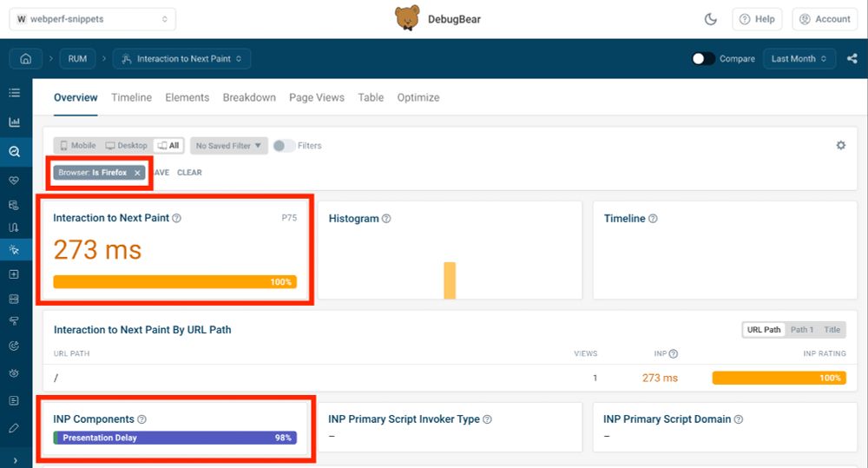Click the circular refresh-arrow sidebar icon

click(15, 346)
